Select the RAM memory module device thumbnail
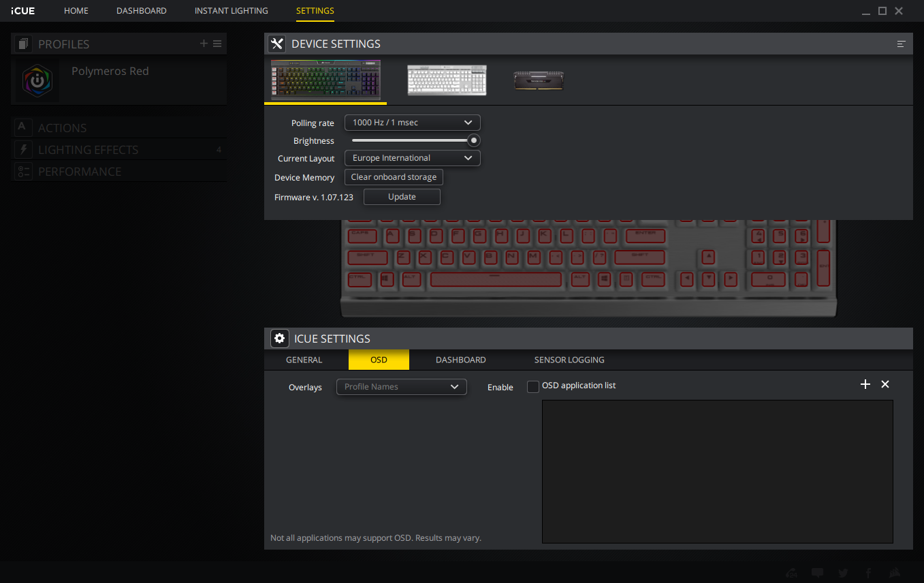924x583 pixels. (539, 80)
